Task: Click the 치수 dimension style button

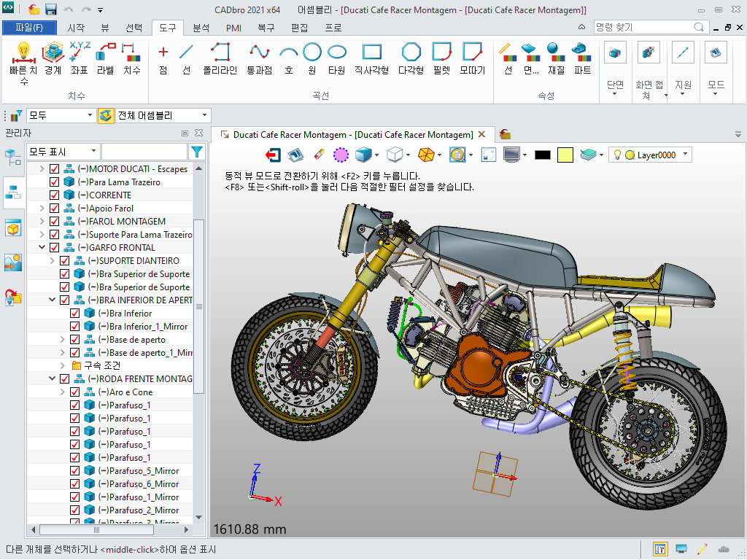Action: (x=131, y=58)
